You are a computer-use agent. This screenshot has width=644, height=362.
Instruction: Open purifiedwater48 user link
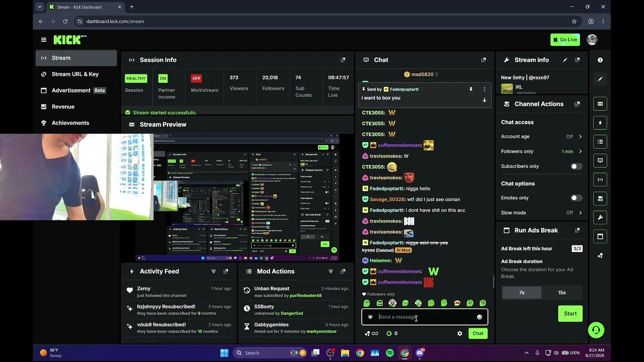coord(305,296)
